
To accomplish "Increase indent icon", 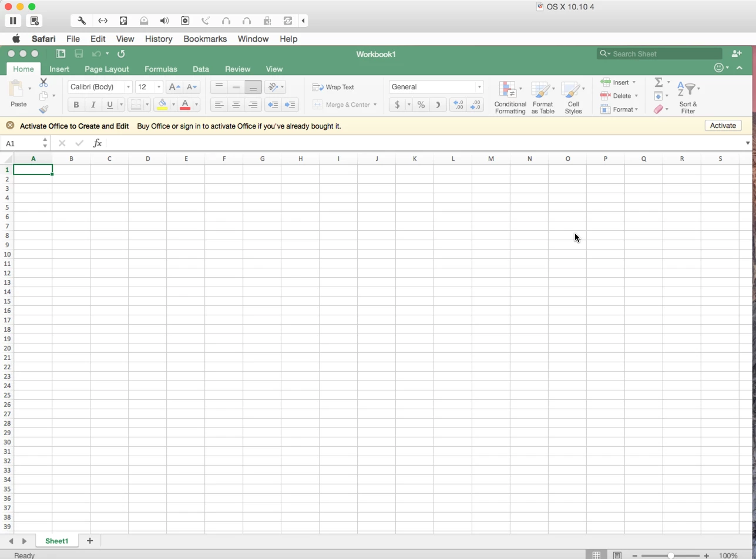I will (290, 105).
